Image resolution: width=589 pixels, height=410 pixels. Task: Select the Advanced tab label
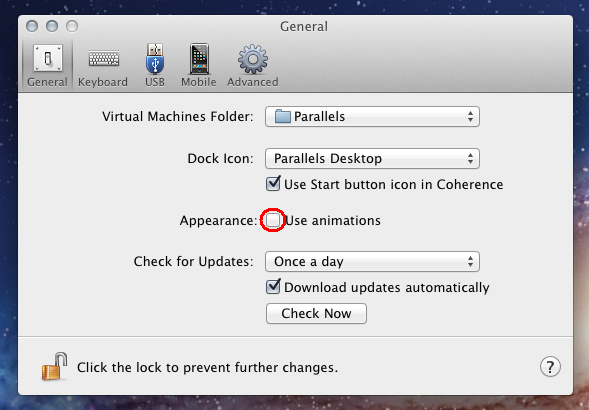click(x=253, y=82)
